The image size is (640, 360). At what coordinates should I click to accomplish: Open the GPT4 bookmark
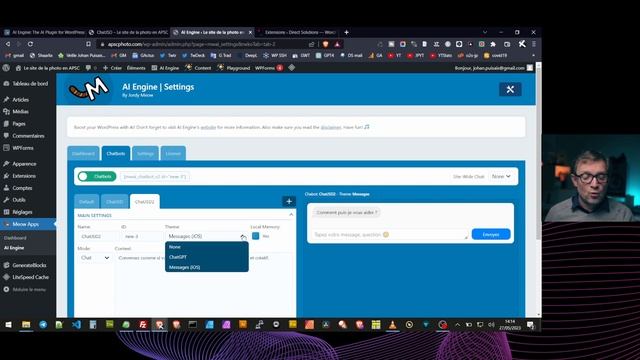coord(325,56)
